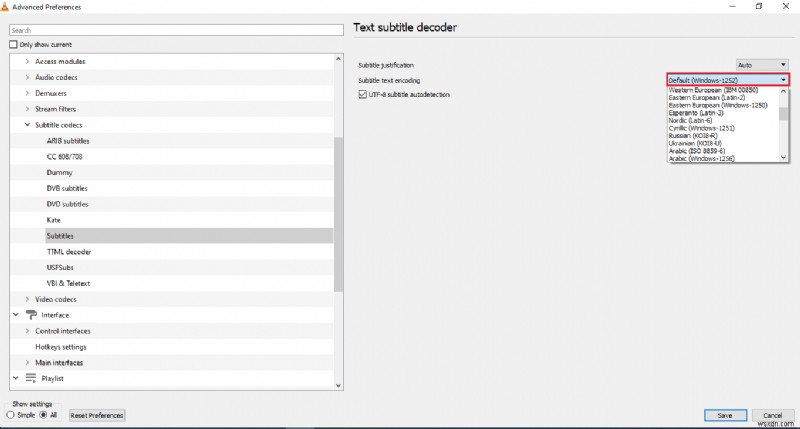This screenshot has width=800, height=429.
Task: Choose Western European (IBM 00850) encoding
Action: [713, 90]
